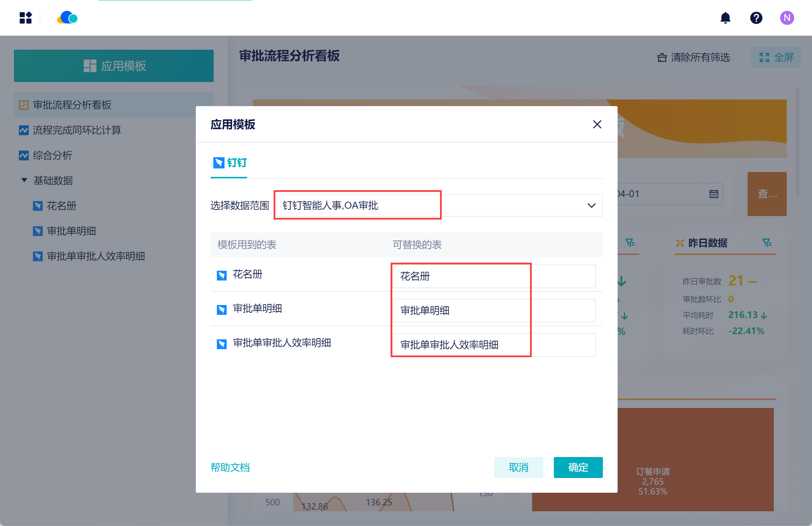The image size is (812, 526).
Task: Click the 取消 button
Action: (518, 467)
